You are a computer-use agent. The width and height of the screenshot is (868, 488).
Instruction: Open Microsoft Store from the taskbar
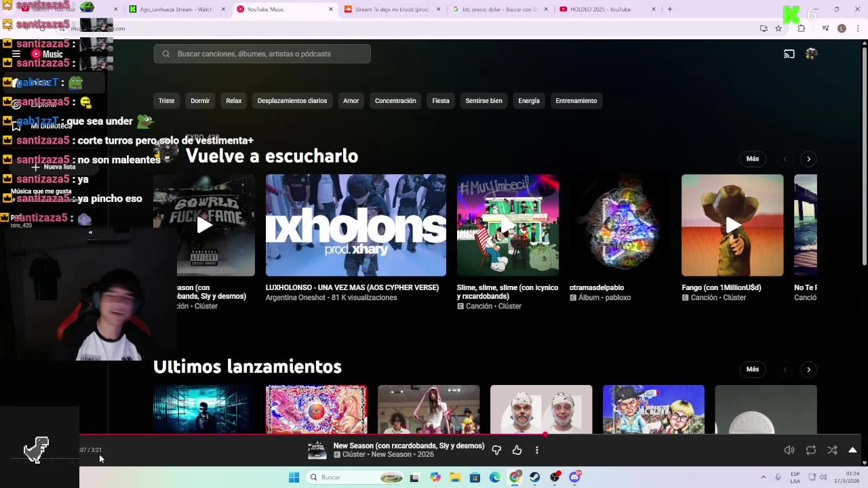coord(475,478)
